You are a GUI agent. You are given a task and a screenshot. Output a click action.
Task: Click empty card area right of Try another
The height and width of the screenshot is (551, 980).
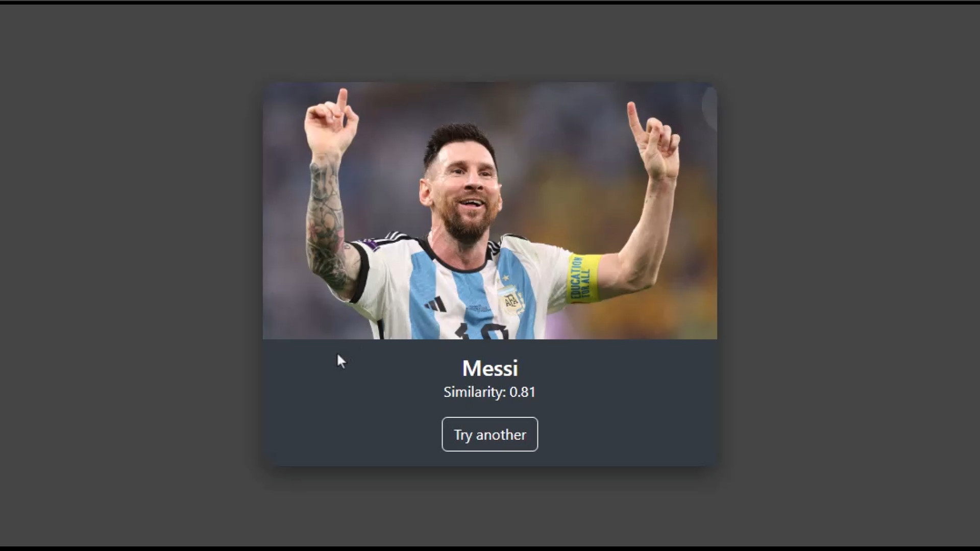[628, 434]
